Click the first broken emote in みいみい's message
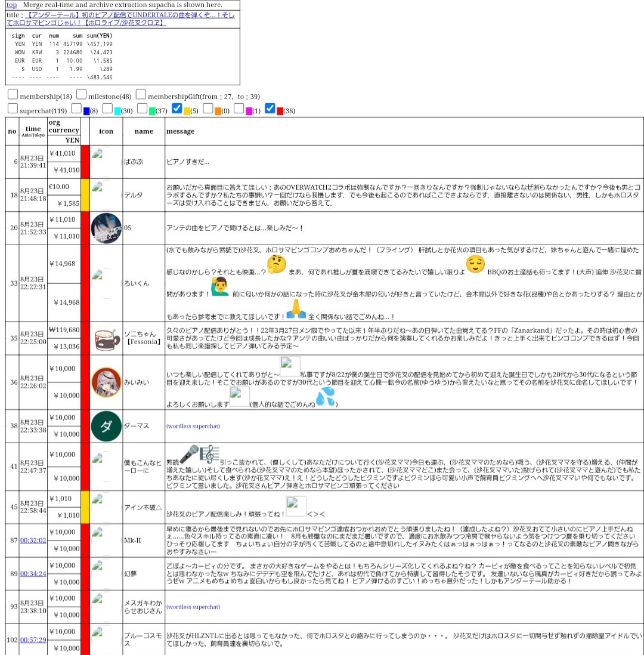Screen dimensions: 644x655 [x=290, y=367]
